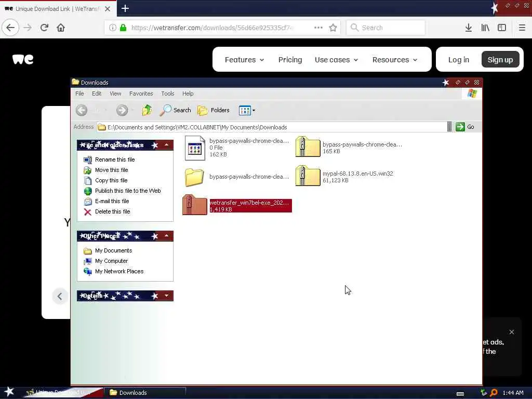Collapse the File and Folder Tasks panel
532x399 pixels.
coord(166,145)
